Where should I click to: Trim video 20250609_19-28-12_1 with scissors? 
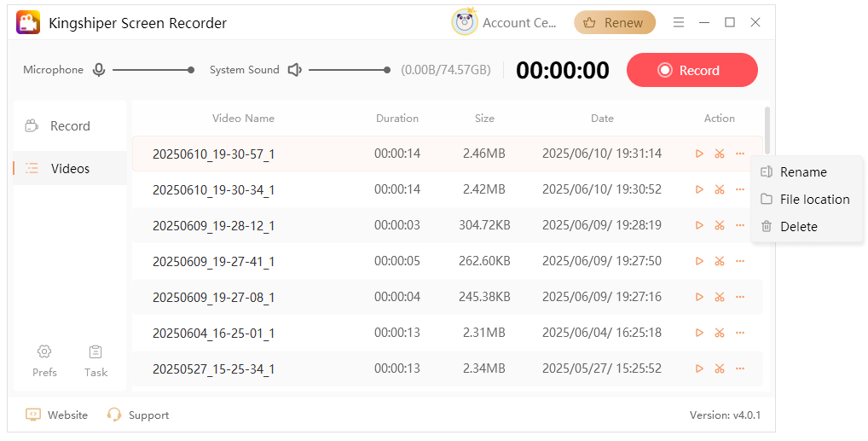[719, 225]
